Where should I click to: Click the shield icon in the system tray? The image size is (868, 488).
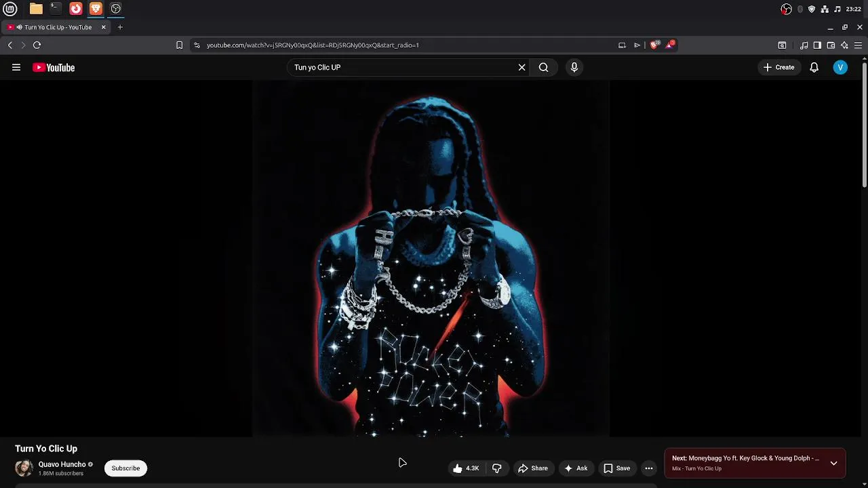[x=812, y=9]
